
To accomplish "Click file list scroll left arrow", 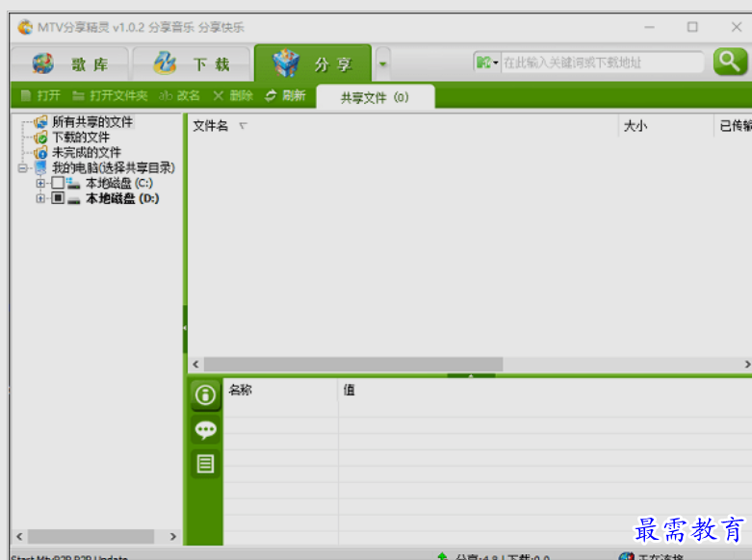I will (x=195, y=365).
